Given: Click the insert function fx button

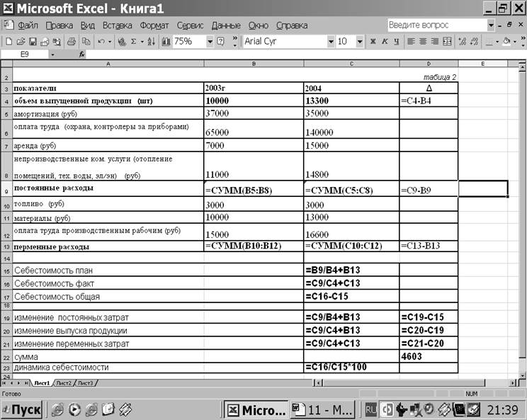Looking at the screenshot, I should click(81, 54).
